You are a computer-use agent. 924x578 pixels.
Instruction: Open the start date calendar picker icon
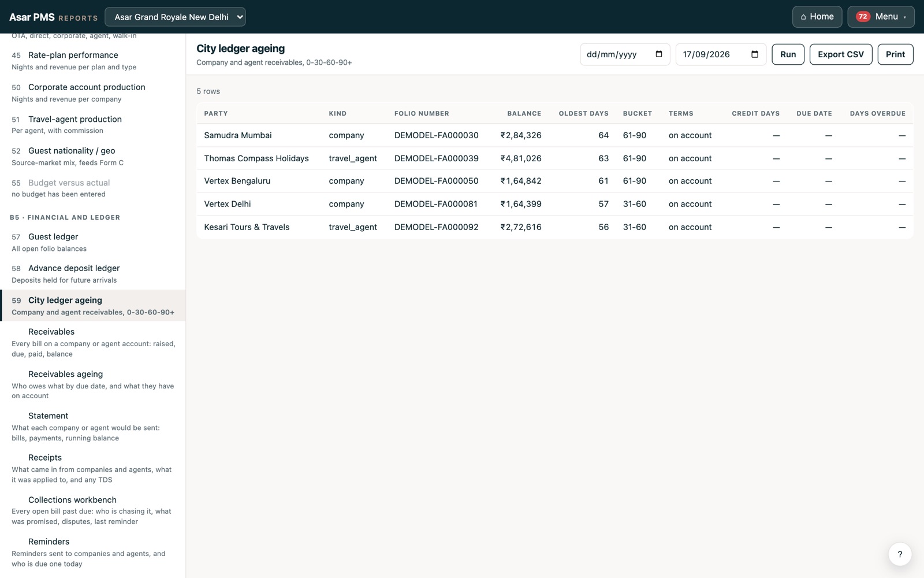point(659,54)
